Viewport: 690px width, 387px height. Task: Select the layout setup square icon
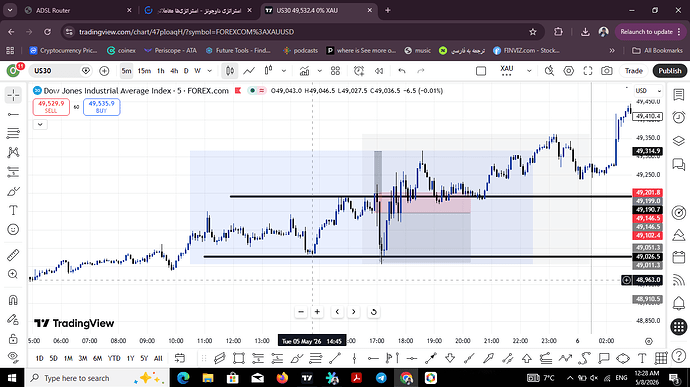(x=481, y=71)
